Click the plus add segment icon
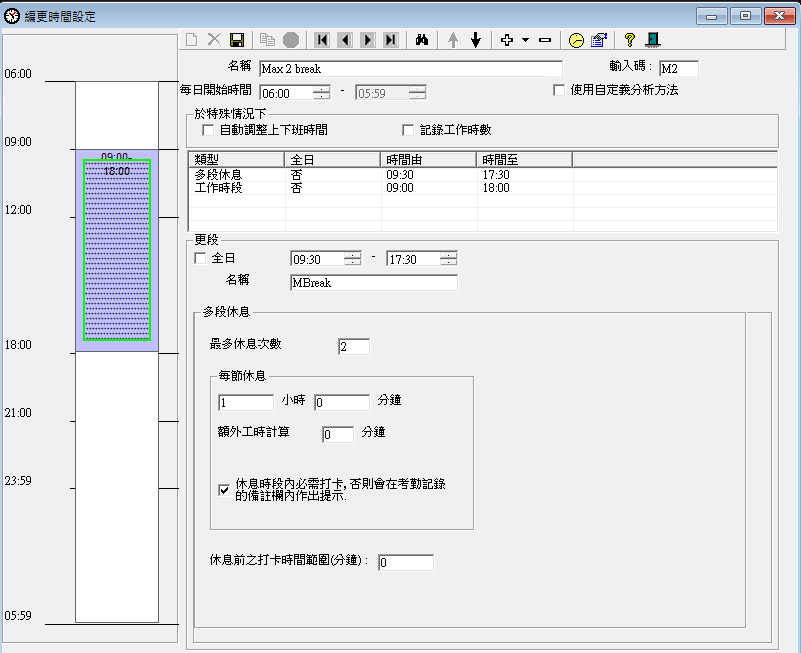This screenshot has height=653, width=801. pos(507,40)
